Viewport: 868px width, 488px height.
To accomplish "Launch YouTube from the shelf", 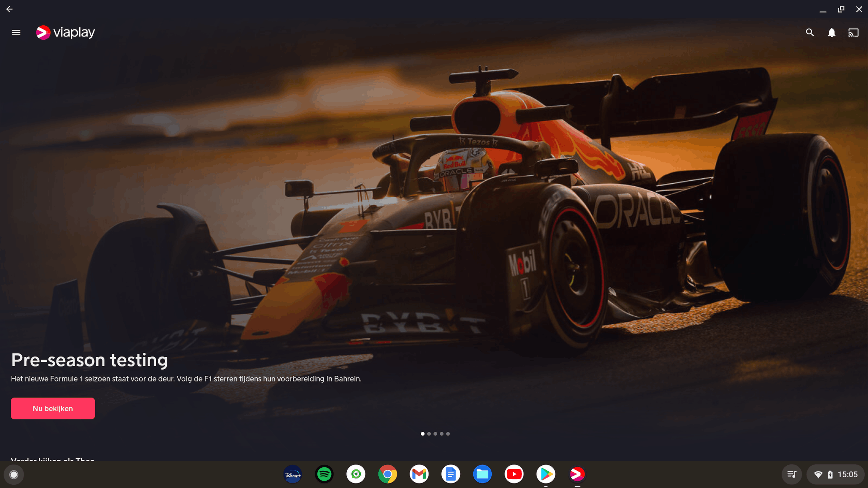I will pyautogui.click(x=514, y=474).
